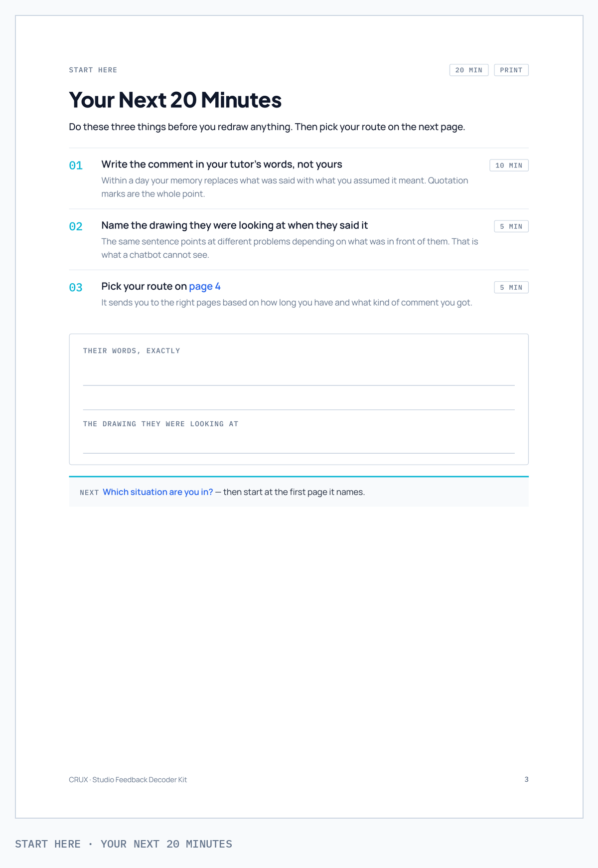Click step number 01
Viewport: 598px width, 868px height.
(76, 166)
